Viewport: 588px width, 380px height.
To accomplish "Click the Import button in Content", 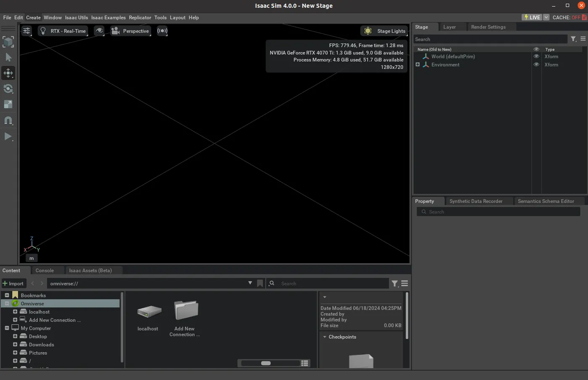I will [14, 283].
